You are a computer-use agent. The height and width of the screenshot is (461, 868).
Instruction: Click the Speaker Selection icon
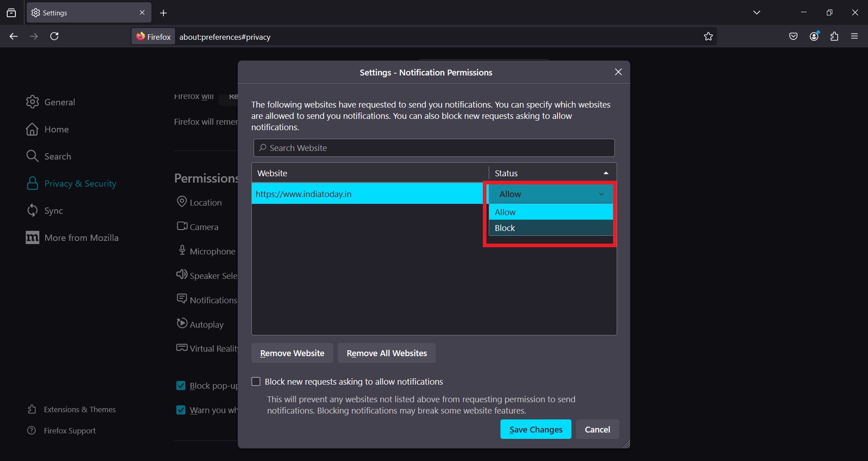pos(182,274)
